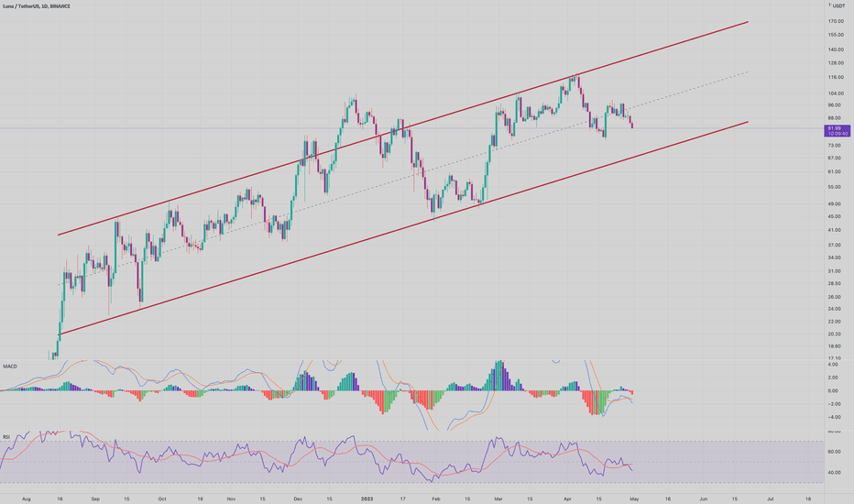Click the 140.00 price axis label
Image resolution: width=854 pixels, height=504 pixels.
coord(836,49)
